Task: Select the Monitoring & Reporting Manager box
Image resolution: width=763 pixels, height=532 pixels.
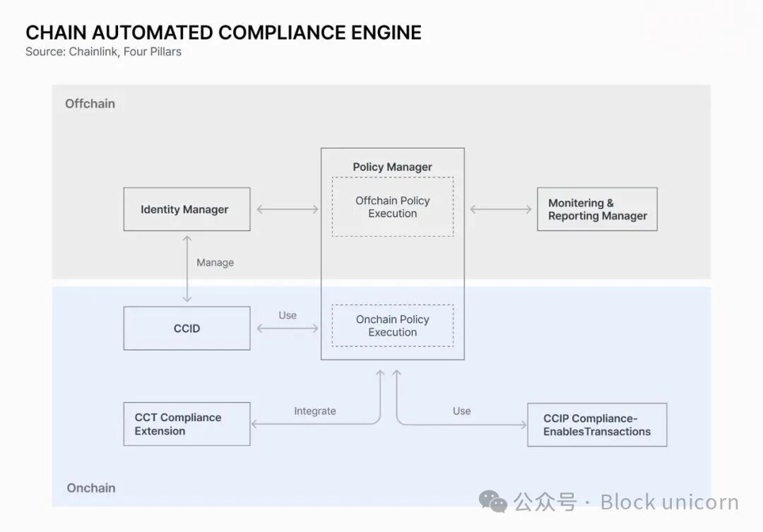Action: point(597,209)
